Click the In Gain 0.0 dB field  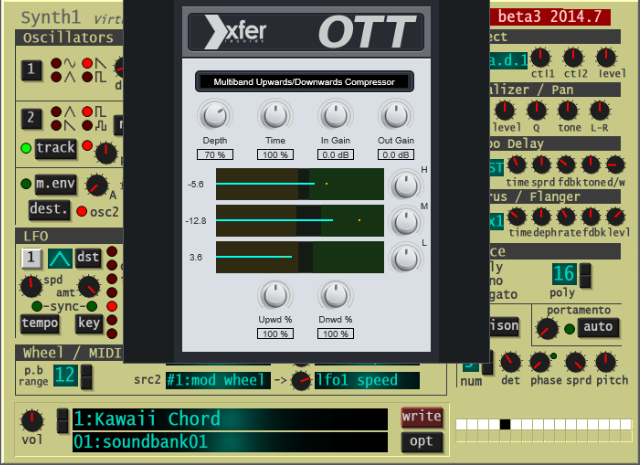point(335,155)
